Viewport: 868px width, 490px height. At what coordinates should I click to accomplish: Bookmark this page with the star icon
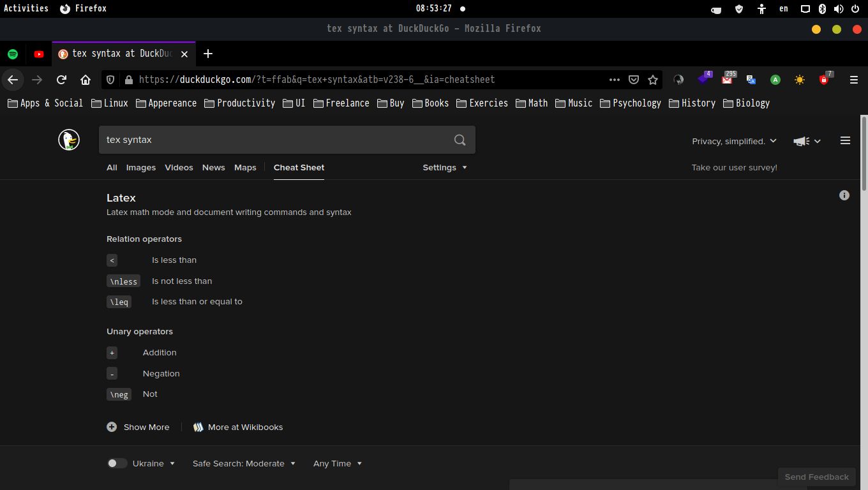[652, 80]
